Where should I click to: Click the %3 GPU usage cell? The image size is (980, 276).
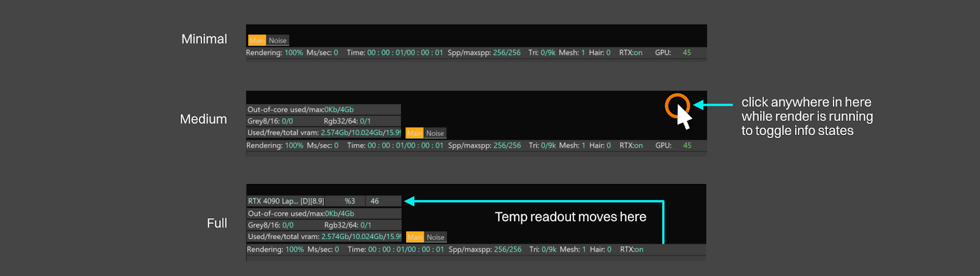tap(350, 201)
